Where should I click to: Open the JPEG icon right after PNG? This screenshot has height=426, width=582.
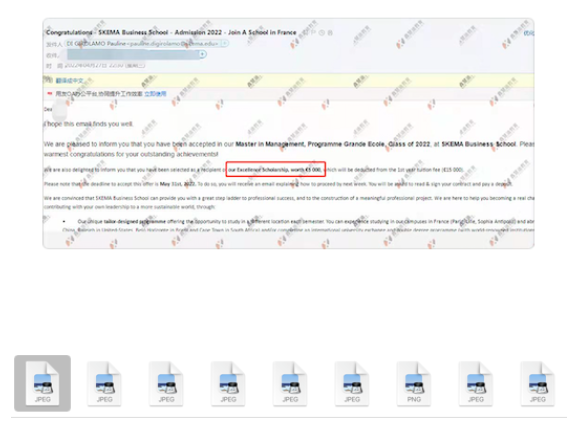475,383
